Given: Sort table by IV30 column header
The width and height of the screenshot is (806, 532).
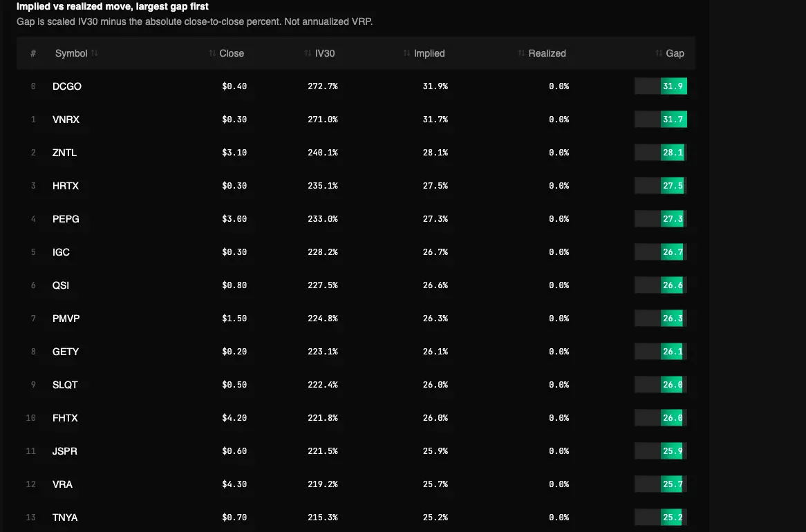Looking at the screenshot, I should coord(325,53).
